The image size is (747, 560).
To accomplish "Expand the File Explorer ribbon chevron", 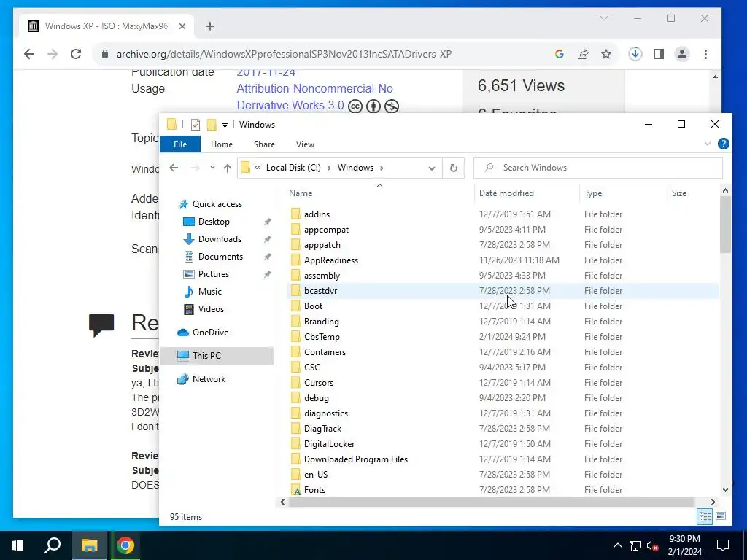I will tap(708, 144).
